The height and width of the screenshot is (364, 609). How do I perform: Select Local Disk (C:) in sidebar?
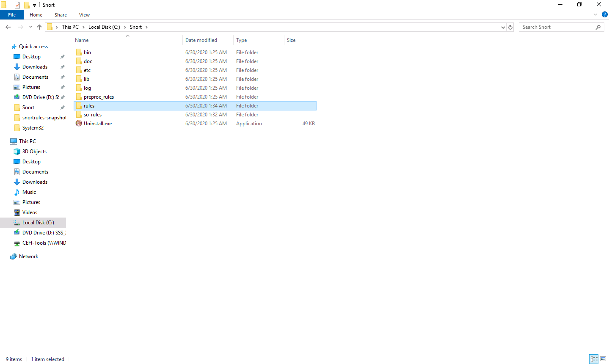click(x=38, y=223)
